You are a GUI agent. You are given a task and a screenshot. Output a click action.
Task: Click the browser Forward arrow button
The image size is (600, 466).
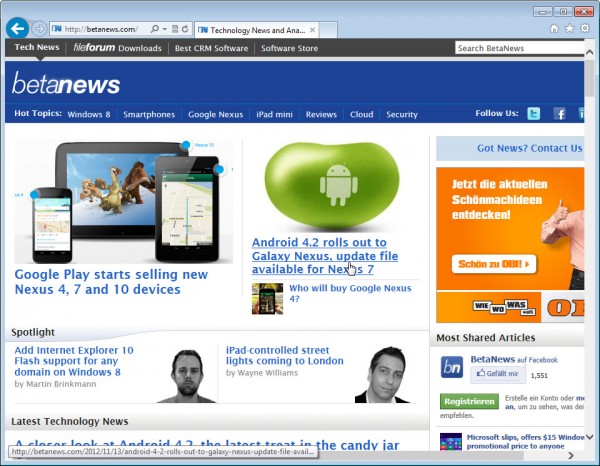tap(39, 29)
